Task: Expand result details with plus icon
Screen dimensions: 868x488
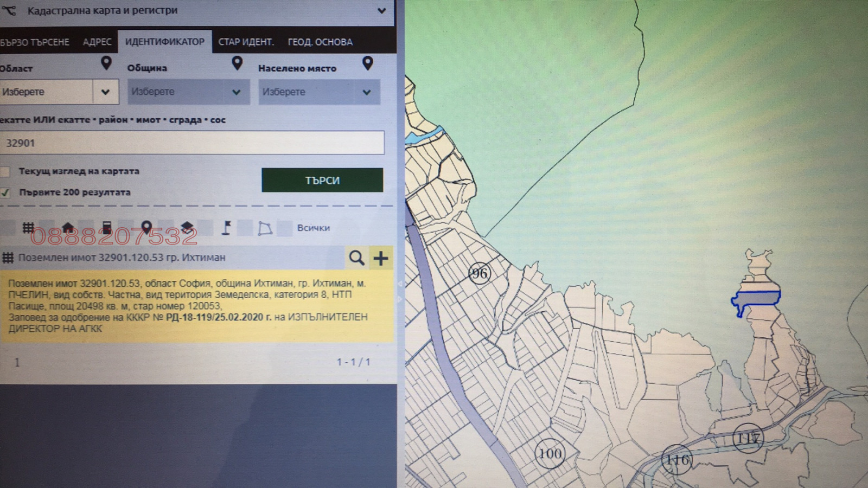Action: tap(381, 258)
